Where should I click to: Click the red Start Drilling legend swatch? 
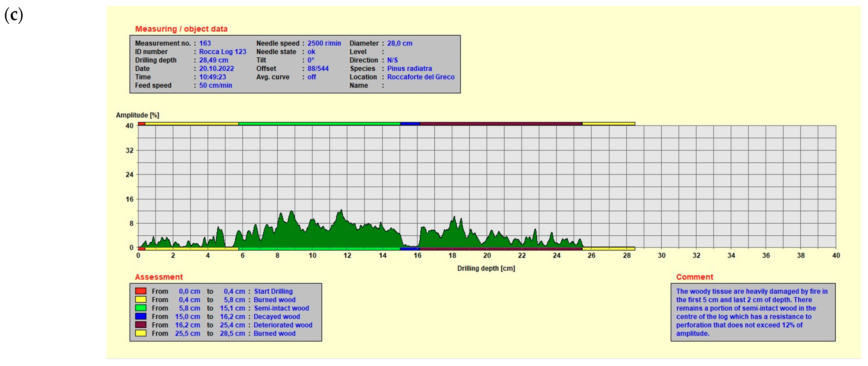coord(141,291)
